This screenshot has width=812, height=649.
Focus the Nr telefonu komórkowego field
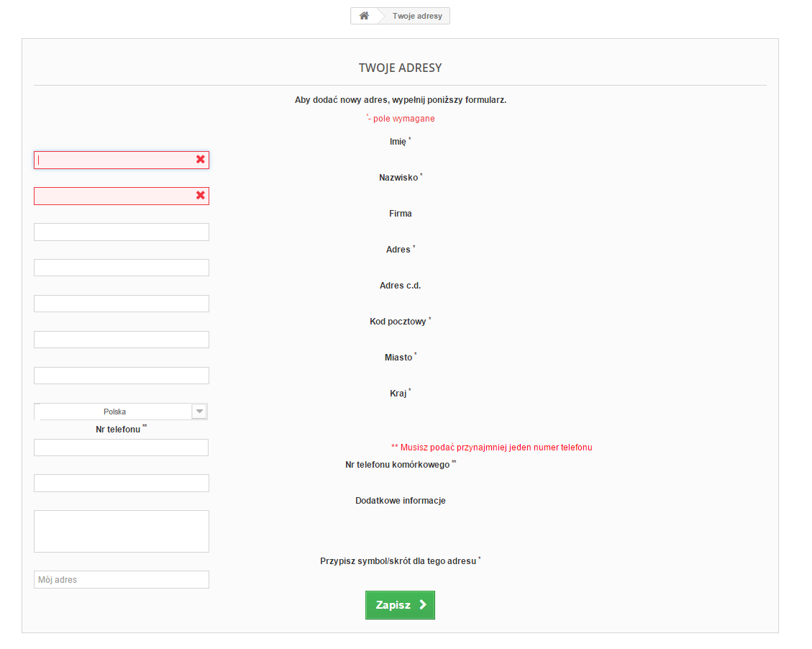[122, 483]
